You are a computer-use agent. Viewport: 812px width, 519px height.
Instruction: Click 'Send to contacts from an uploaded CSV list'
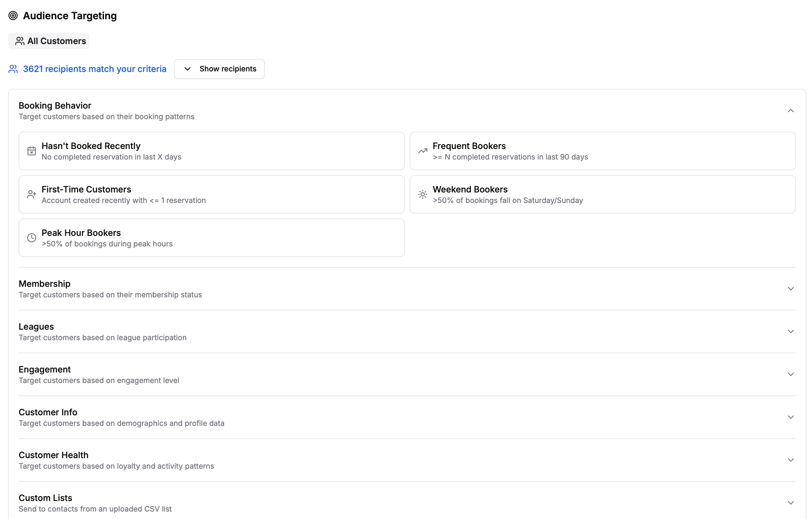(x=95, y=509)
